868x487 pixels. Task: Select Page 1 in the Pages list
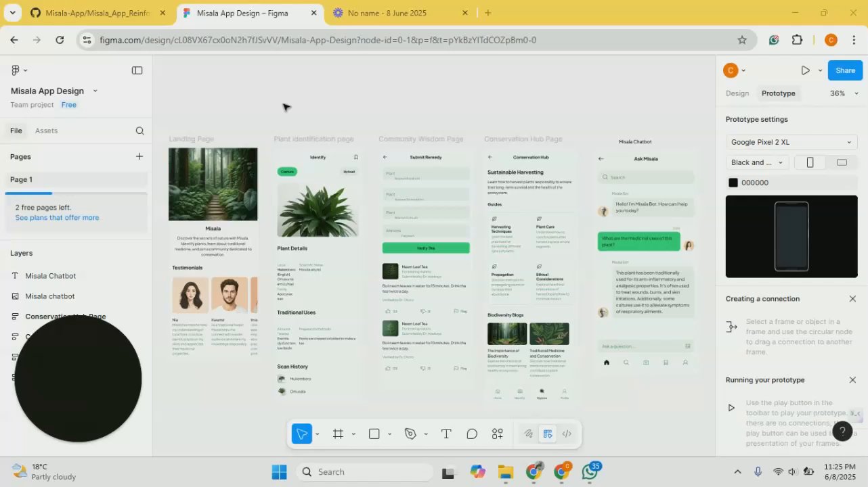click(x=76, y=179)
